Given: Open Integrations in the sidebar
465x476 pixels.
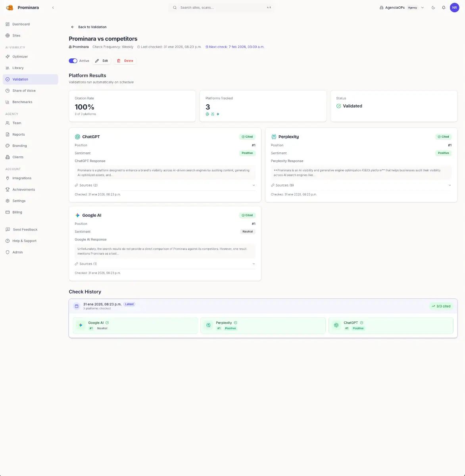Looking at the screenshot, I should point(31,178).
